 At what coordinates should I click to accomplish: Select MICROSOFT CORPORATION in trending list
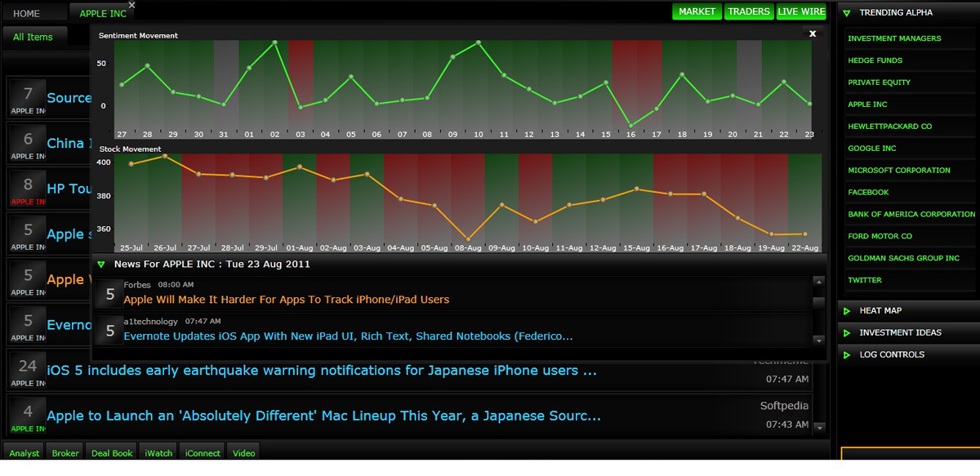click(x=899, y=171)
